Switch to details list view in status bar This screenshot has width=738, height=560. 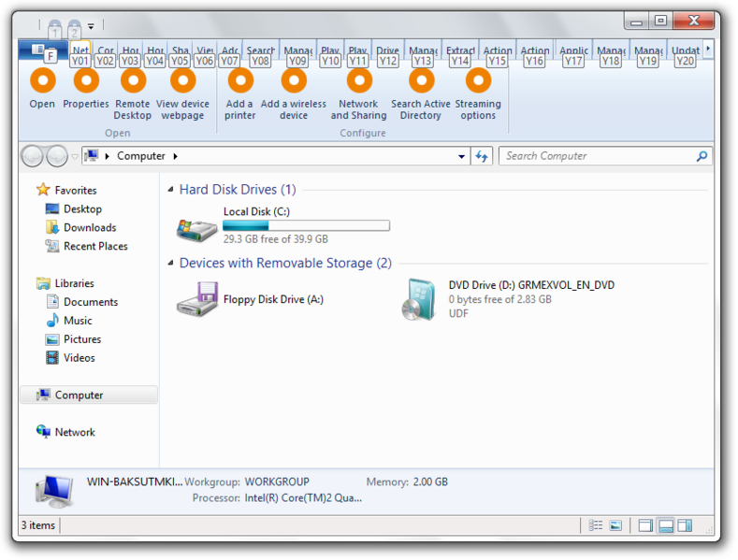tap(596, 525)
